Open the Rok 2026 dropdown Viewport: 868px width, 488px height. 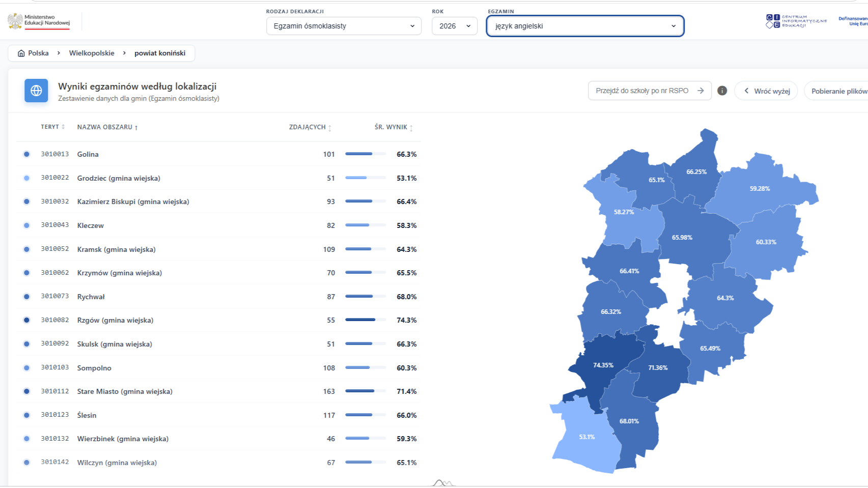pyautogui.click(x=455, y=26)
